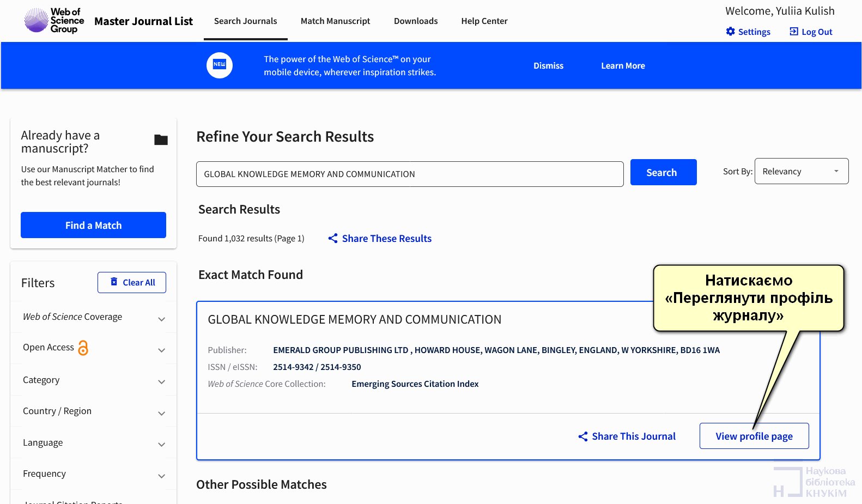Click the Settings gear icon
Viewport: 862px width, 504px height.
click(730, 32)
